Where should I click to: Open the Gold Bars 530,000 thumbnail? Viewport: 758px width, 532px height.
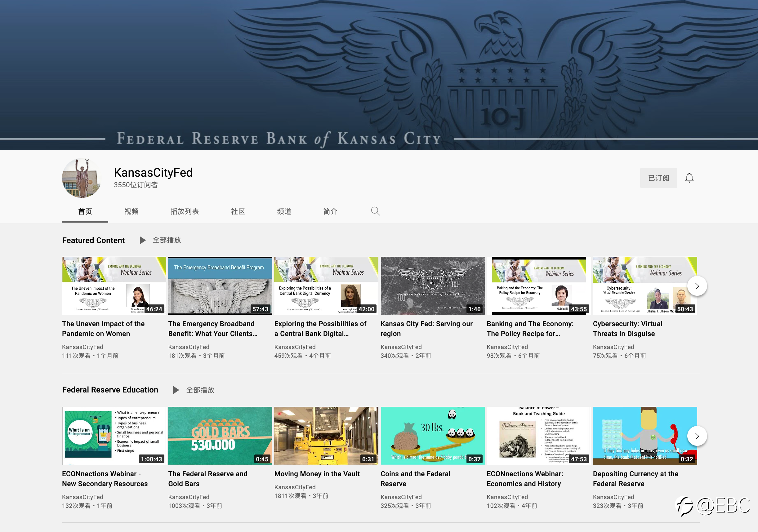click(220, 436)
